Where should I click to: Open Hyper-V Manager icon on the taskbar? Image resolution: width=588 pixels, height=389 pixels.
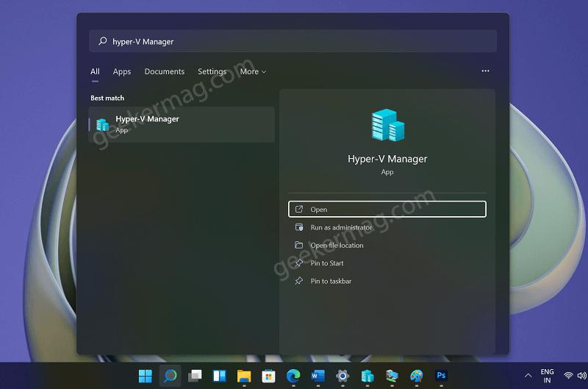[x=367, y=376]
